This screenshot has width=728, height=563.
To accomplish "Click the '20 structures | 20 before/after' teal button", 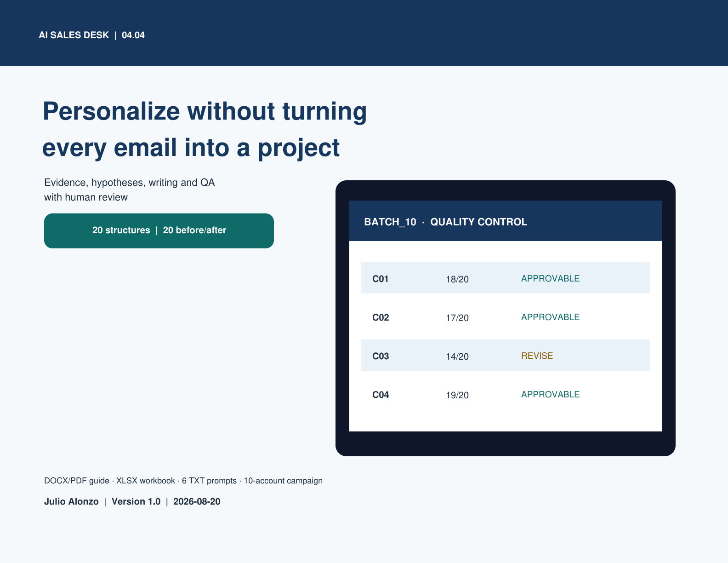I will (159, 230).
